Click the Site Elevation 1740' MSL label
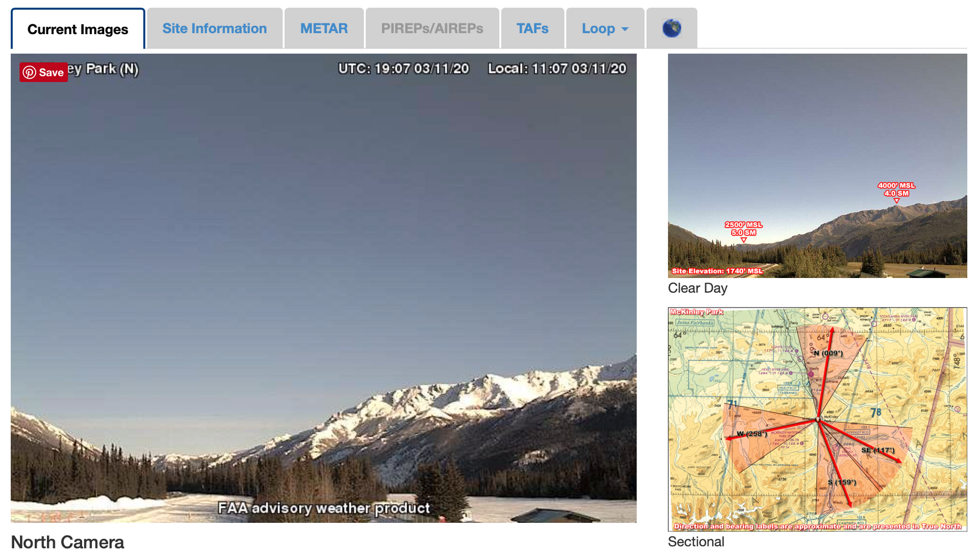980x555 pixels. [x=717, y=271]
